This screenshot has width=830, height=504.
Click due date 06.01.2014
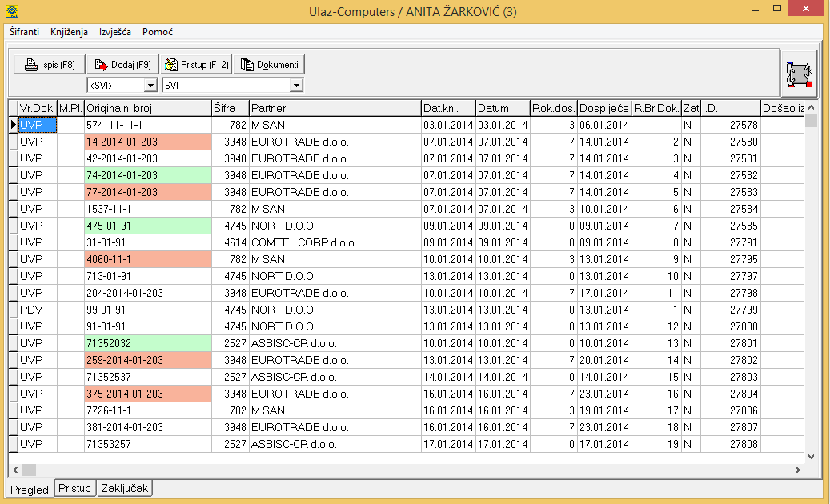click(x=604, y=125)
